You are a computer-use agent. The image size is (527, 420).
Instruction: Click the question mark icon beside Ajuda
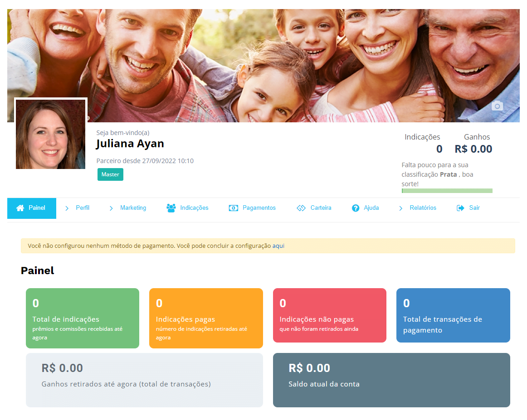click(356, 208)
